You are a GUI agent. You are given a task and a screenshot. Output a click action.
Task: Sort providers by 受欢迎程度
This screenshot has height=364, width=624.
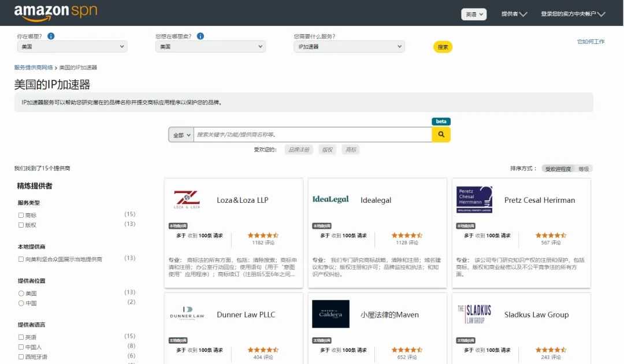click(x=558, y=169)
